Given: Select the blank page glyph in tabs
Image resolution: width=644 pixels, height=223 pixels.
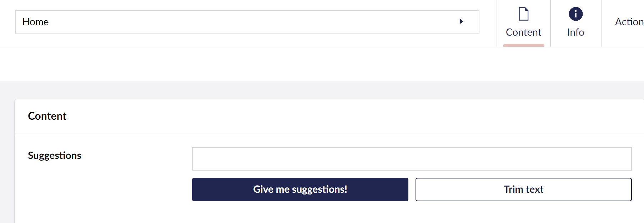Looking at the screenshot, I should [x=523, y=14].
